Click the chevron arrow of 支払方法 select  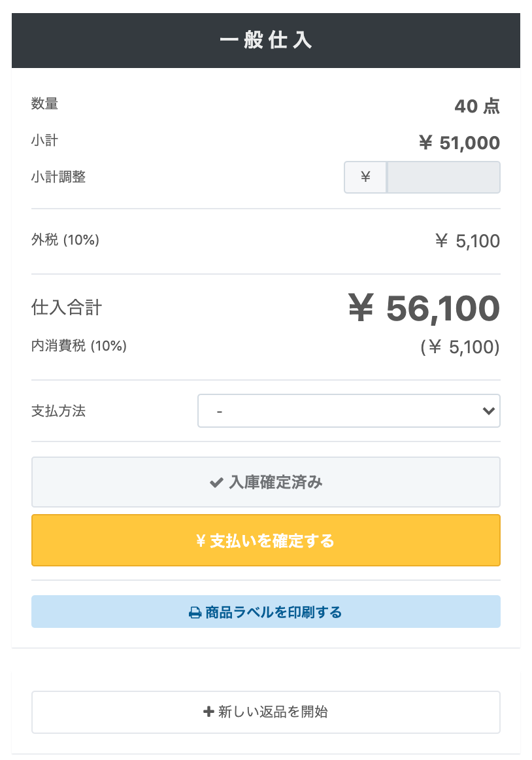click(488, 411)
